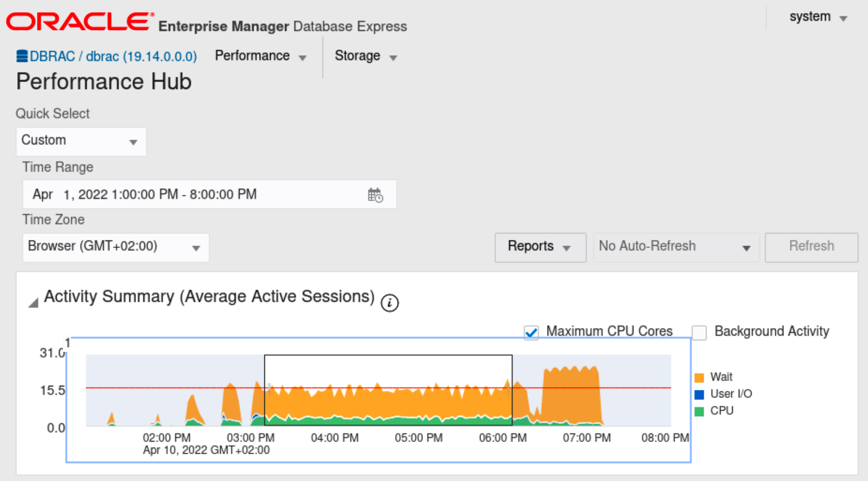Click the User I/O legend label
This screenshot has width=868, height=481.
pos(731,394)
